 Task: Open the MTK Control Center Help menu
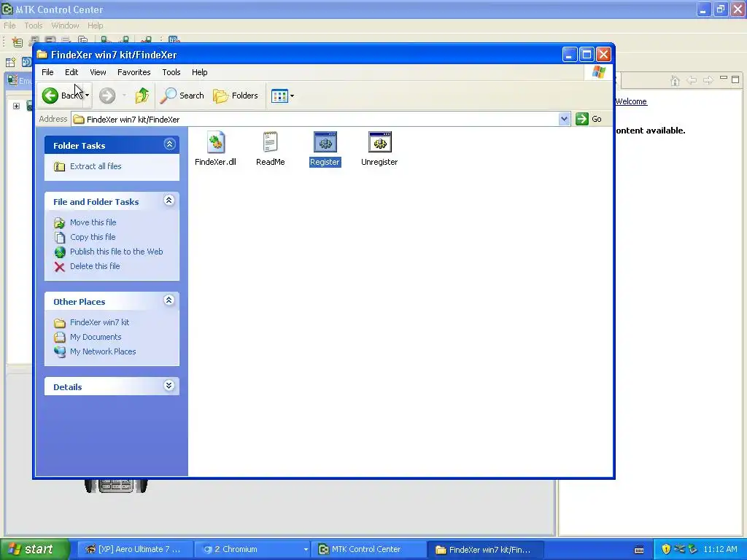[x=95, y=26]
